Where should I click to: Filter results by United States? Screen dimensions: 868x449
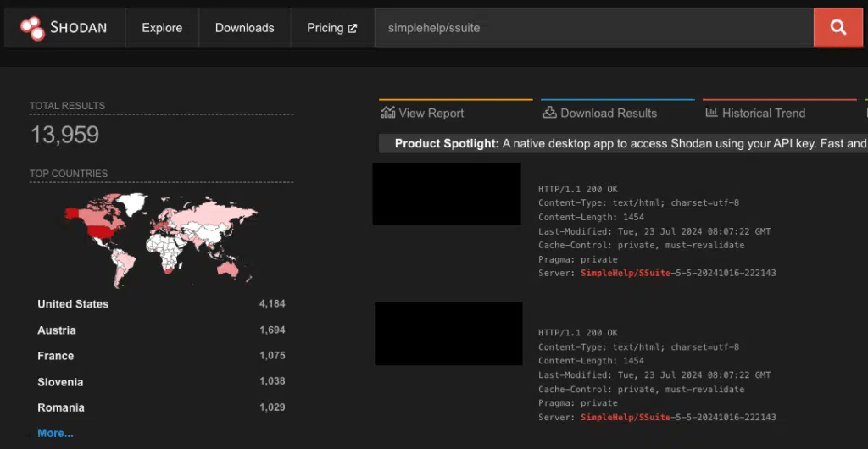73,304
